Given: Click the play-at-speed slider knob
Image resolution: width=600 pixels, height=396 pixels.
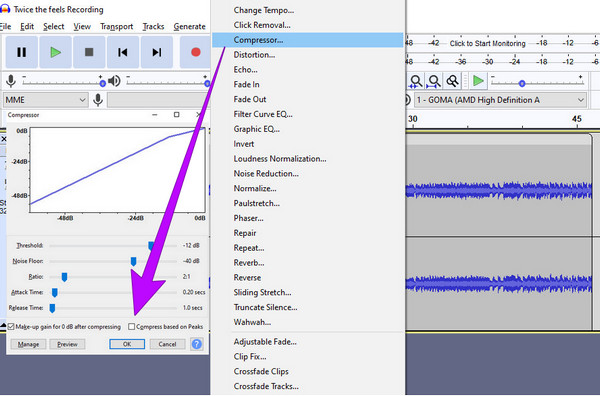Looking at the screenshot, I should tap(522, 83).
